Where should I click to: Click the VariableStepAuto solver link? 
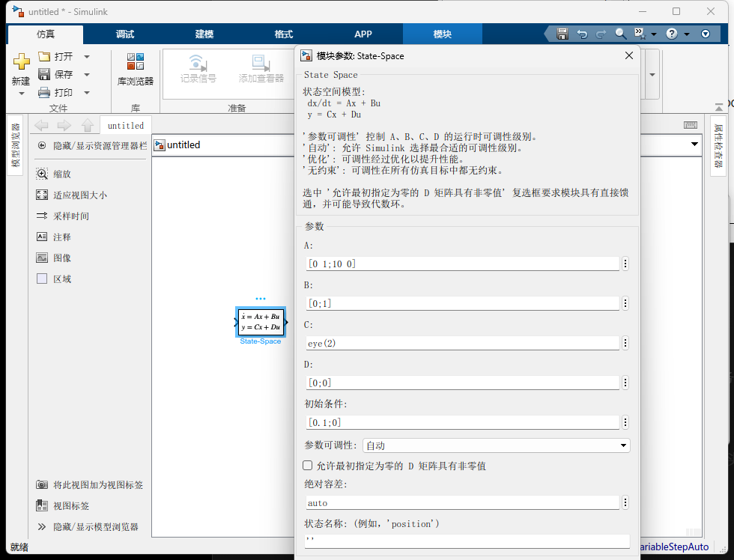673,547
